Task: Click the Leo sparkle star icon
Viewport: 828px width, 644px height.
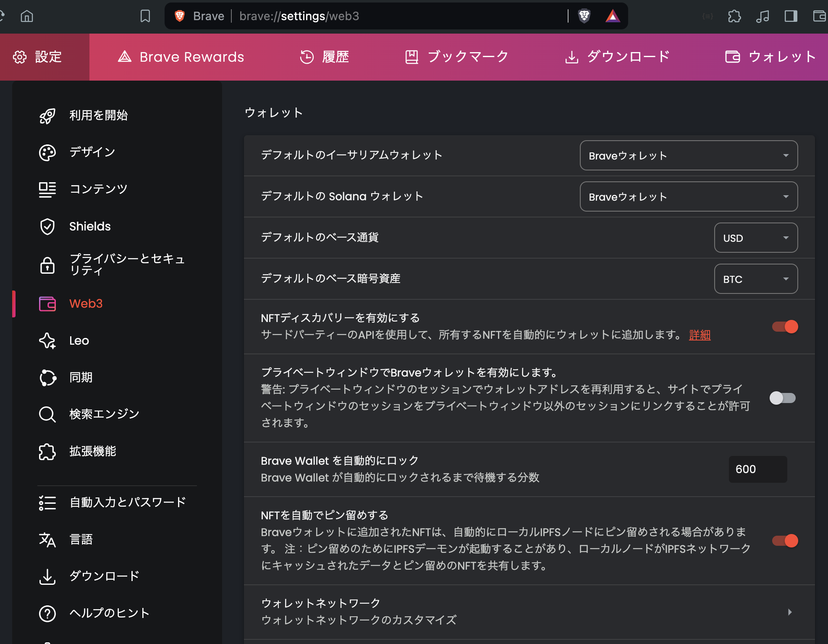Action: [x=47, y=340]
